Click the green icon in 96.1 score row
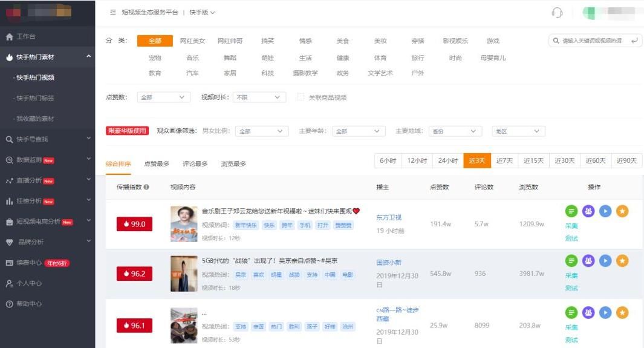The image size is (644, 348). pyautogui.click(x=571, y=313)
